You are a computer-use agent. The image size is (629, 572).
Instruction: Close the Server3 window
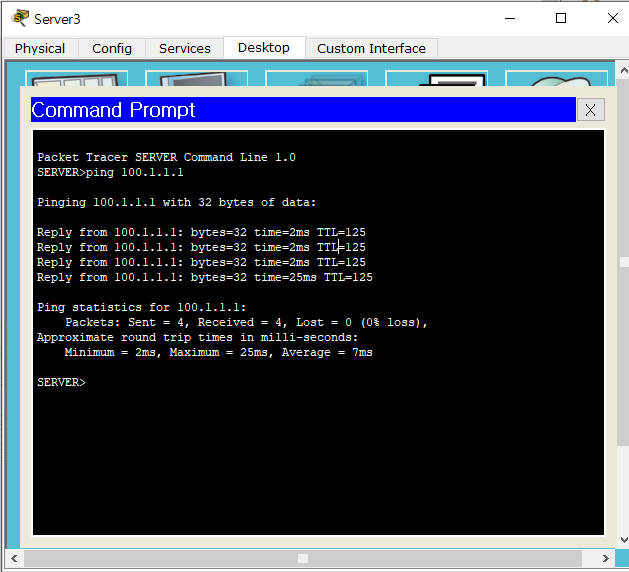tap(613, 18)
